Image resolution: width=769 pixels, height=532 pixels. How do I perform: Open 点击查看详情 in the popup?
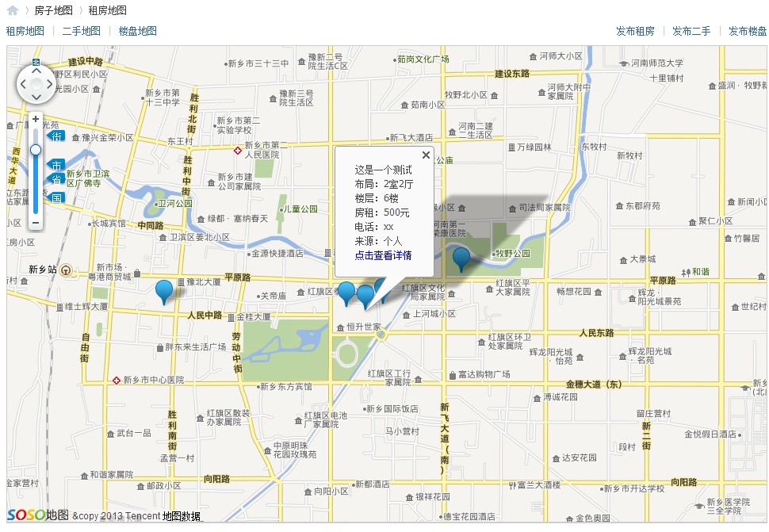pyautogui.click(x=383, y=255)
